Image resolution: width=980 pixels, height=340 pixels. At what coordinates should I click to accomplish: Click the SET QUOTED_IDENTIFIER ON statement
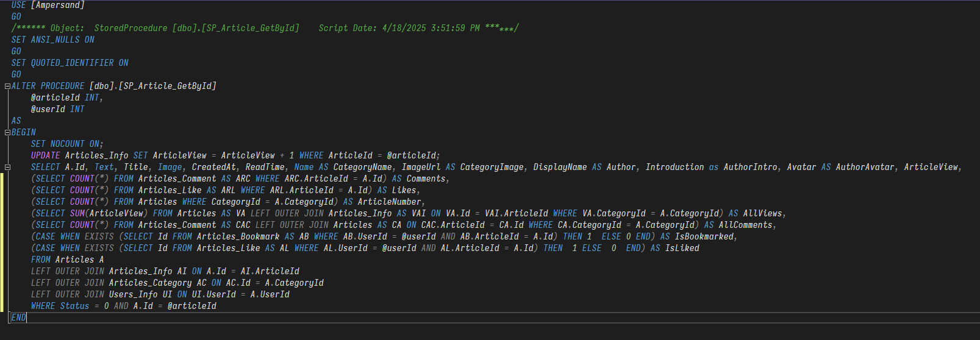[x=70, y=63]
